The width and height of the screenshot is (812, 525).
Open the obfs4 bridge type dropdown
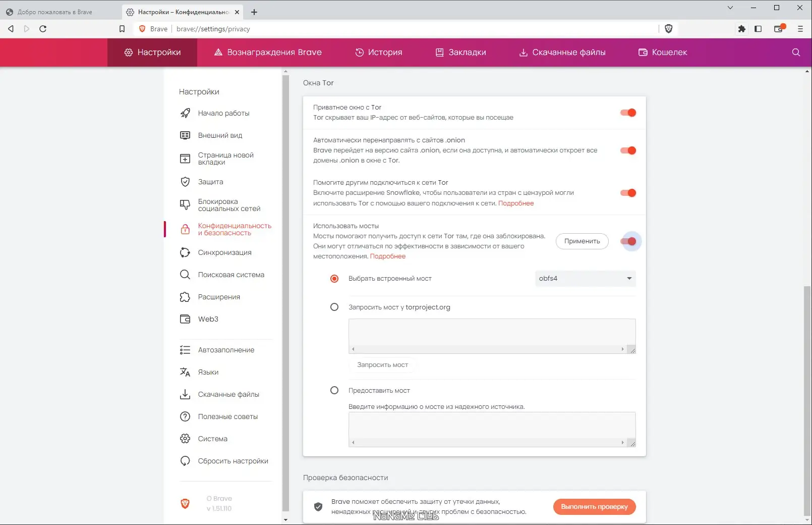[x=585, y=279]
